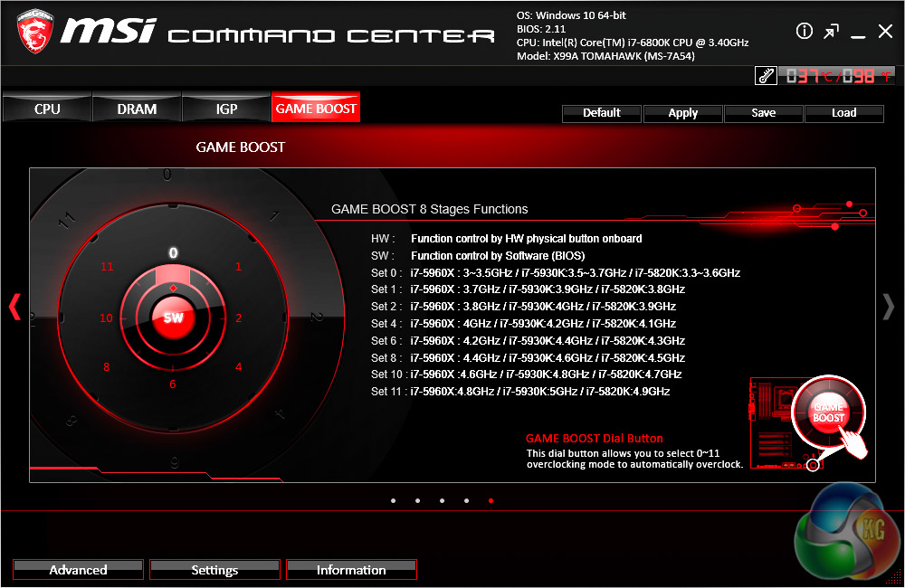Set dial to stage 10

point(106,318)
